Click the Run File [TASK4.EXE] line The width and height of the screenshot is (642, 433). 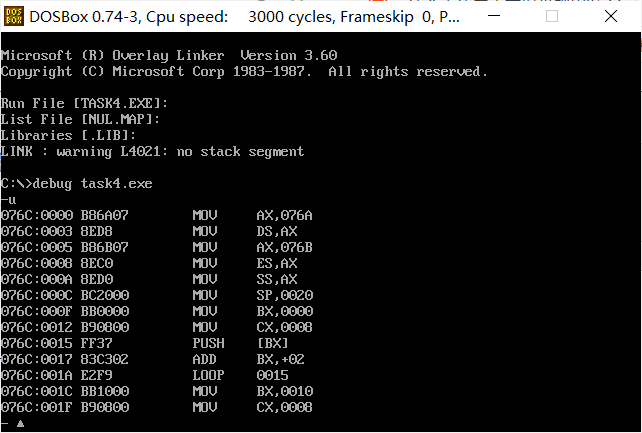[84, 103]
